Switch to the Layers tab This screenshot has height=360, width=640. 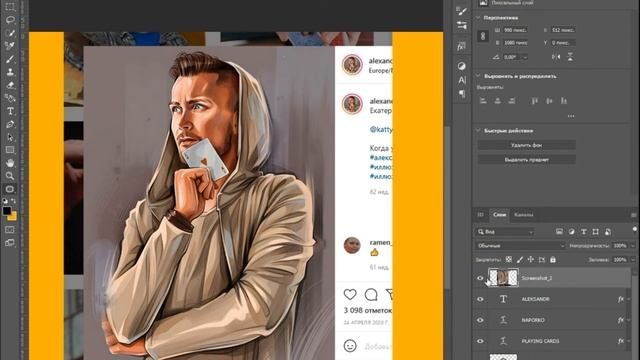pyautogui.click(x=499, y=215)
